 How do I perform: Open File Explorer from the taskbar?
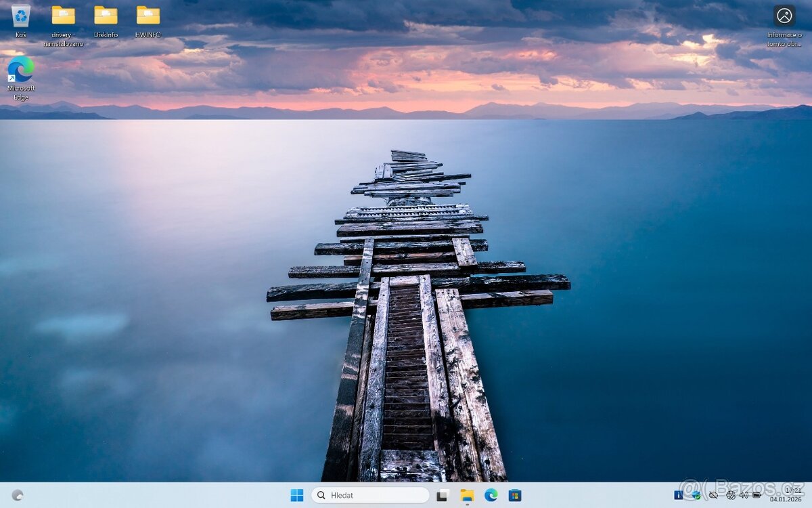pyautogui.click(x=466, y=495)
